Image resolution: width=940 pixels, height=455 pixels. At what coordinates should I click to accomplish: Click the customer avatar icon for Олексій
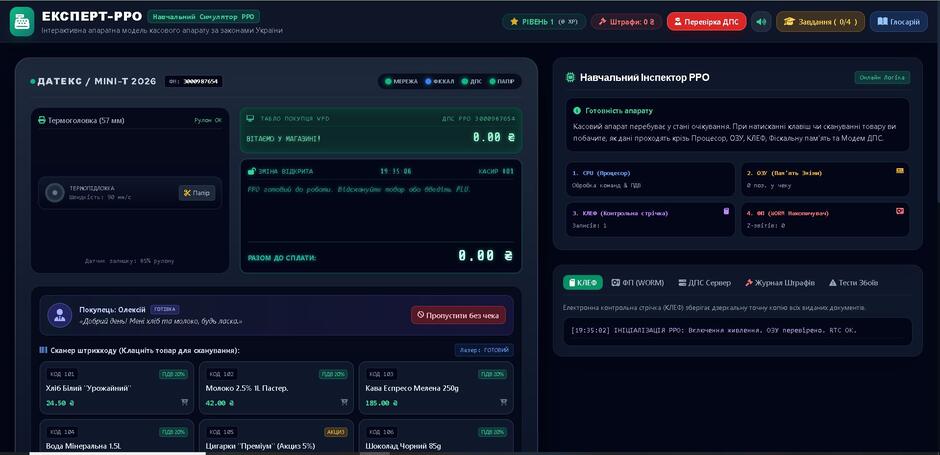coord(59,315)
